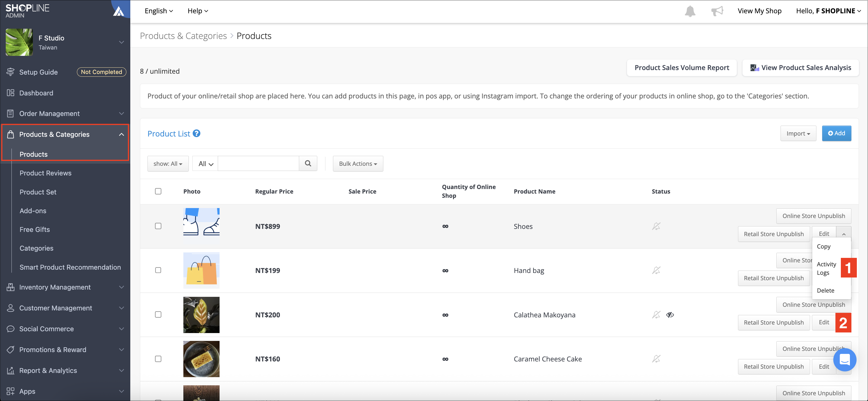The width and height of the screenshot is (868, 401).
Task: Click the Apps grid icon
Action: coord(11,391)
